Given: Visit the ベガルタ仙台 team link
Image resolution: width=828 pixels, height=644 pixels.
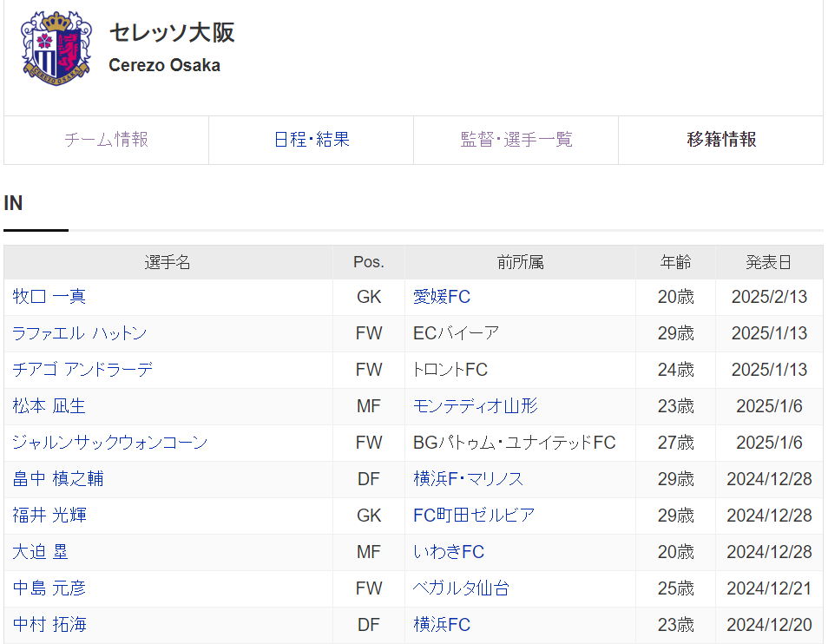Looking at the screenshot, I should [x=461, y=588].
